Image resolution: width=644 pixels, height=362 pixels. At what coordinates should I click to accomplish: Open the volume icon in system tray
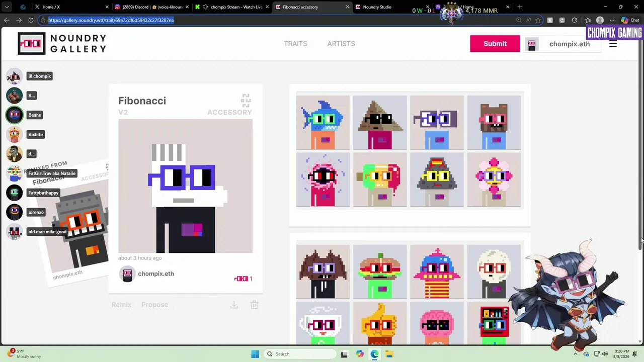[x=605, y=354]
